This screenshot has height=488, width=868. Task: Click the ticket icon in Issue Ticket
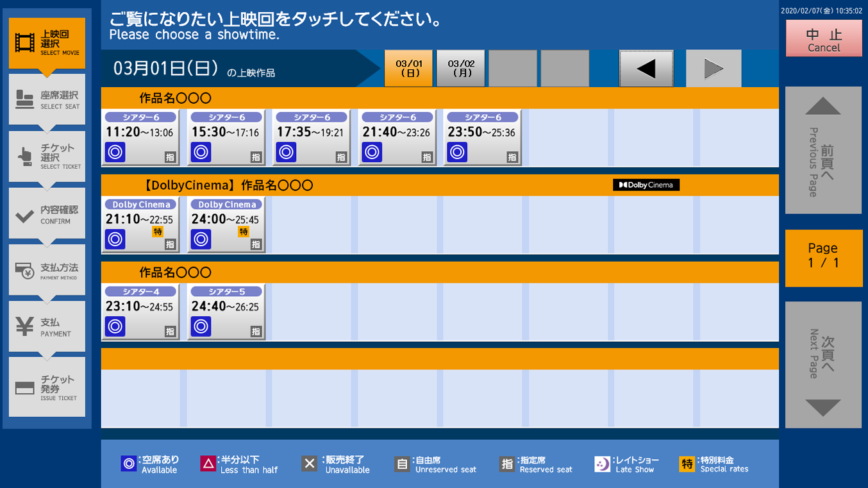[x=25, y=387]
